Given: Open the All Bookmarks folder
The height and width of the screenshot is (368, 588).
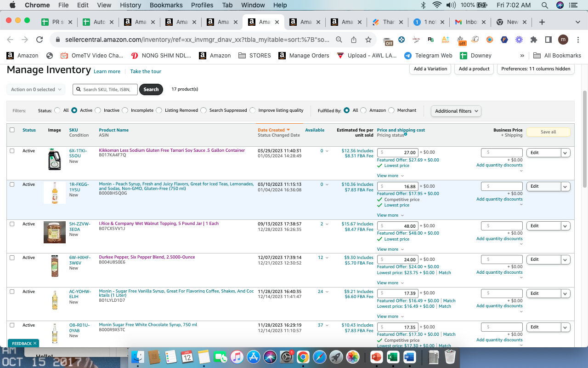Looking at the screenshot, I should pyautogui.click(x=557, y=56).
